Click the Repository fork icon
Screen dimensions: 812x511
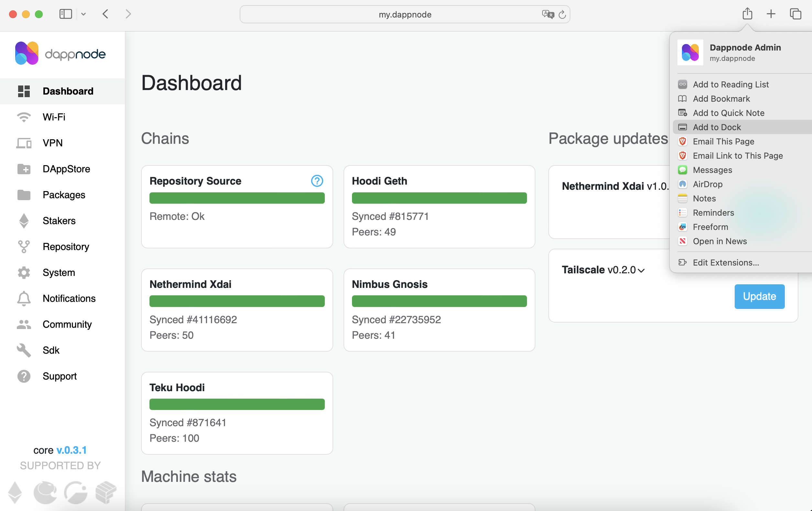click(24, 247)
